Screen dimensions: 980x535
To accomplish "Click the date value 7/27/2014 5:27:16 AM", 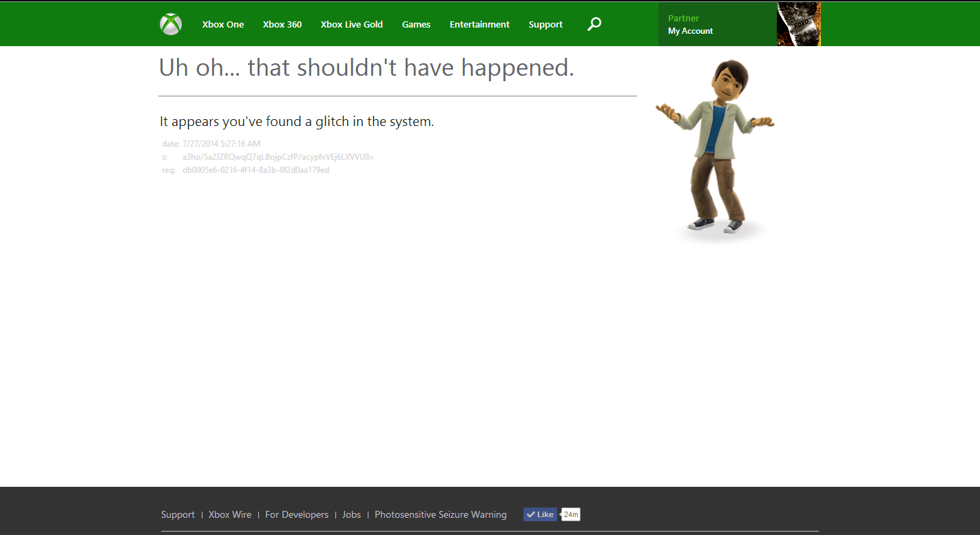I will (222, 144).
